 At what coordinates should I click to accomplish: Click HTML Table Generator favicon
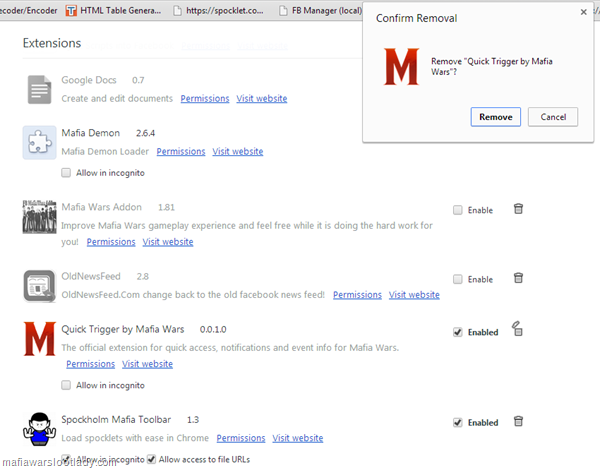71,11
